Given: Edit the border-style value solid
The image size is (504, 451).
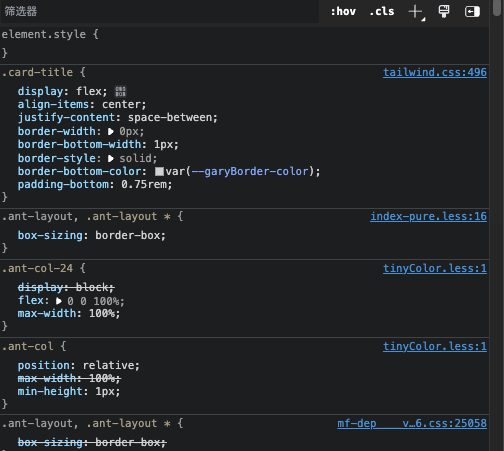Looking at the screenshot, I should pos(135,158).
